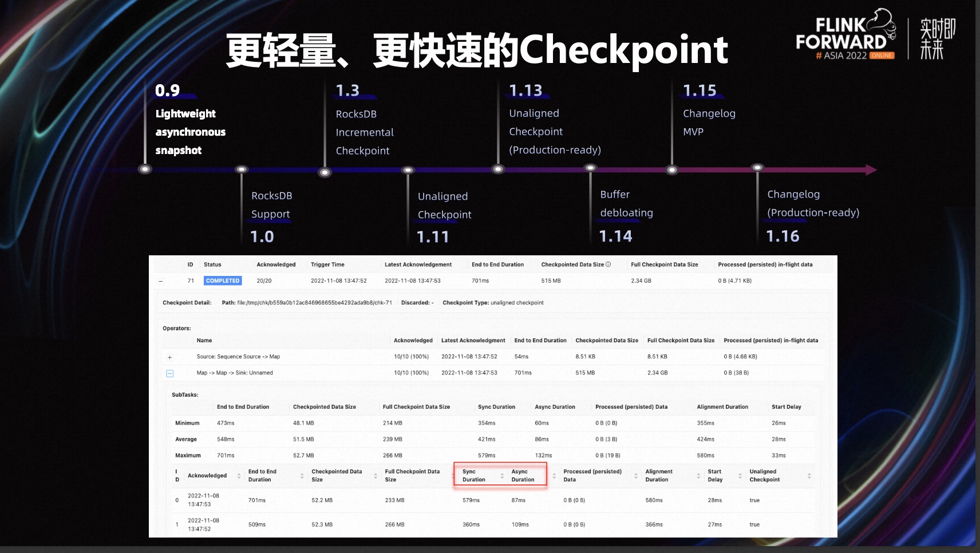Click sort arrows next to Sync Duration

coord(502,476)
